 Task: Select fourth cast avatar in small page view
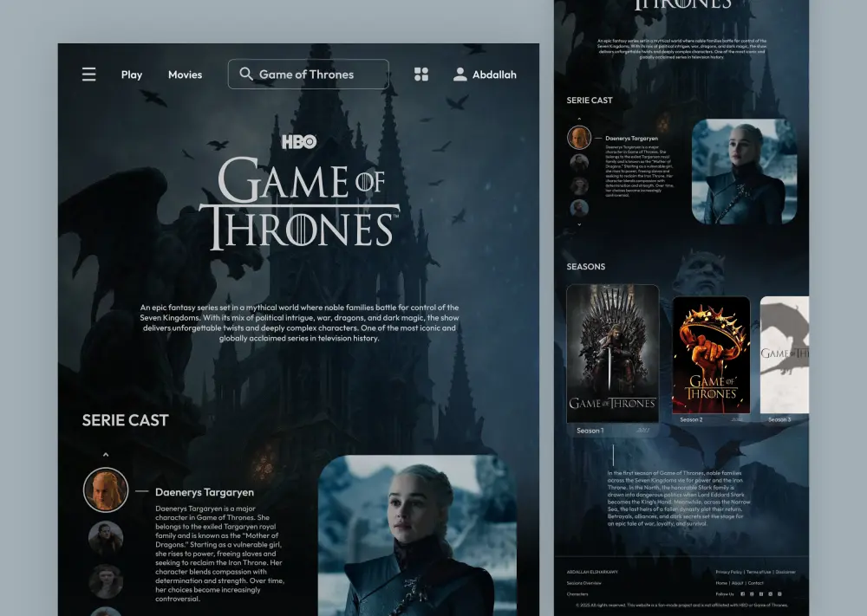click(x=579, y=208)
